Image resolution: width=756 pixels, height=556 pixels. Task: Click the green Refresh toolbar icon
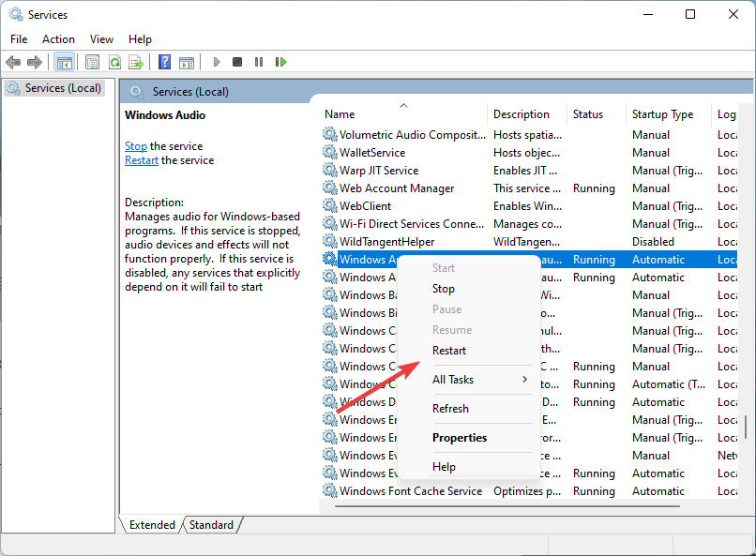click(x=114, y=62)
